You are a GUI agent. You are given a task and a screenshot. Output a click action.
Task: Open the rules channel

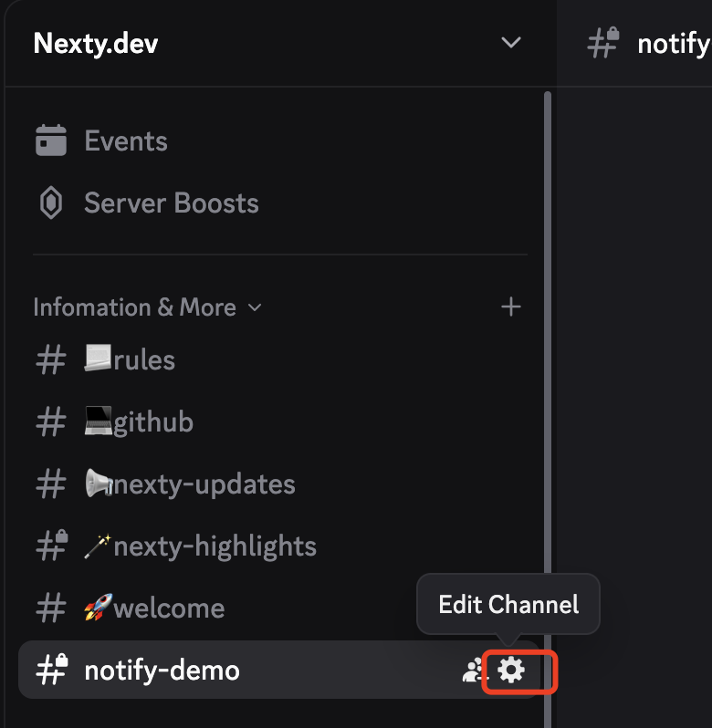pos(144,360)
